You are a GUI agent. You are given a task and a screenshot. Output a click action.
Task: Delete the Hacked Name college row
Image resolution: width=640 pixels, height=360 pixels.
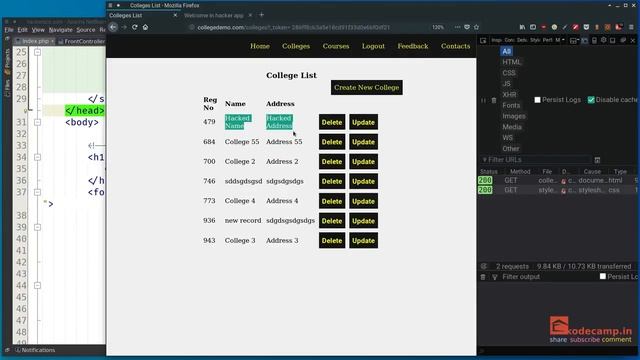[x=332, y=122]
